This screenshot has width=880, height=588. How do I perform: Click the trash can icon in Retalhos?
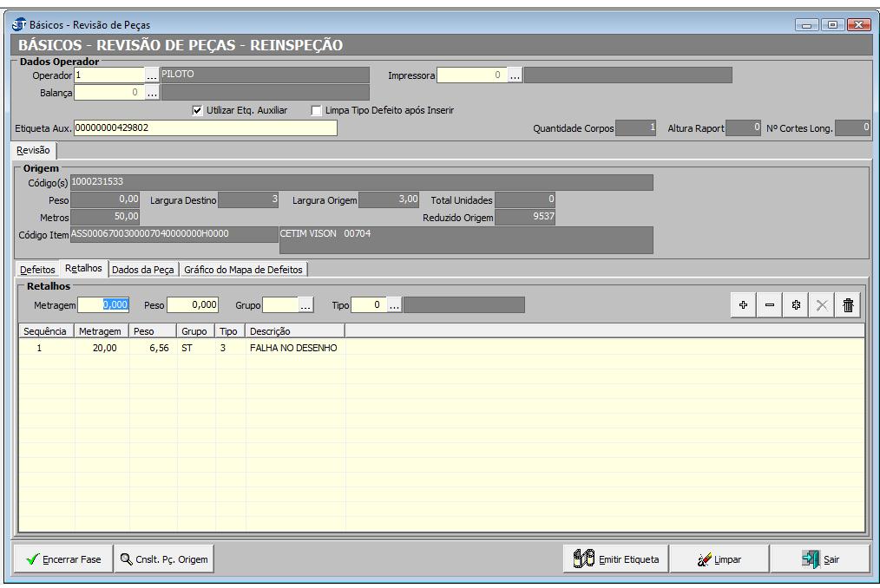[x=848, y=305]
